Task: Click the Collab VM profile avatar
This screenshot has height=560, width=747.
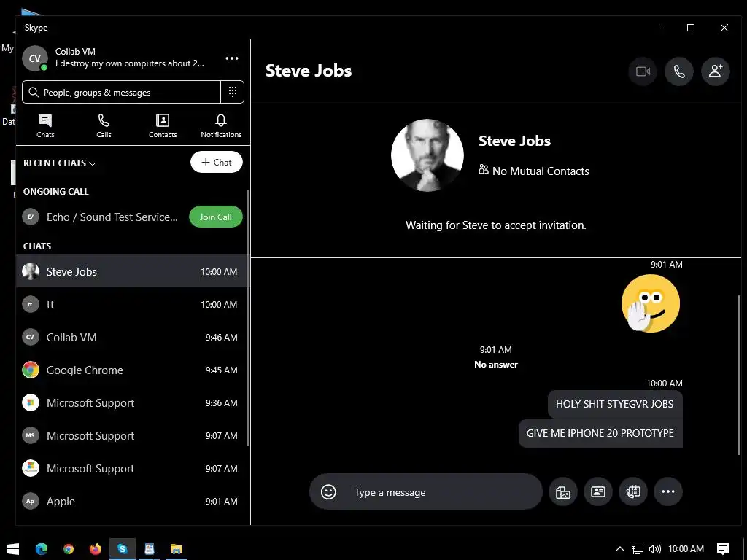Action: pos(35,58)
